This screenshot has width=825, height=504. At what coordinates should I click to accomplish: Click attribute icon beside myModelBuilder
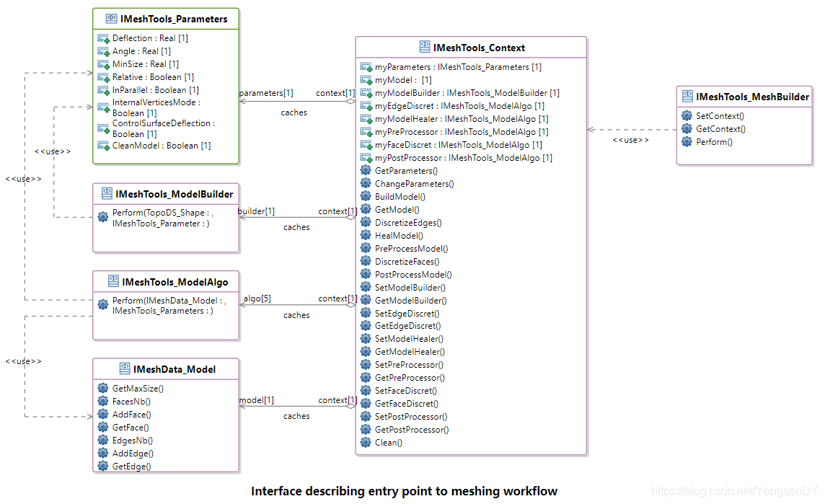coord(366,93)
